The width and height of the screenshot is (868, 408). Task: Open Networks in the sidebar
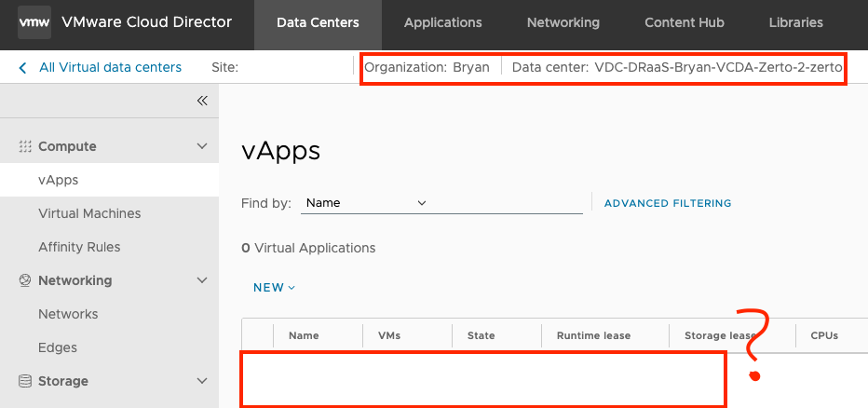(x=68, y=314)
